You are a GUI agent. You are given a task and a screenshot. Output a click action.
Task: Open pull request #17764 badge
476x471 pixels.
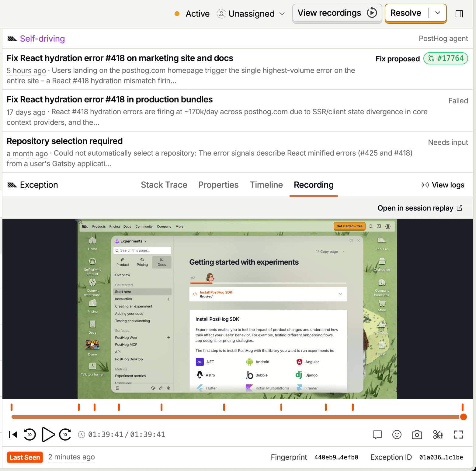pyautogui.click(x=446, y=58)
